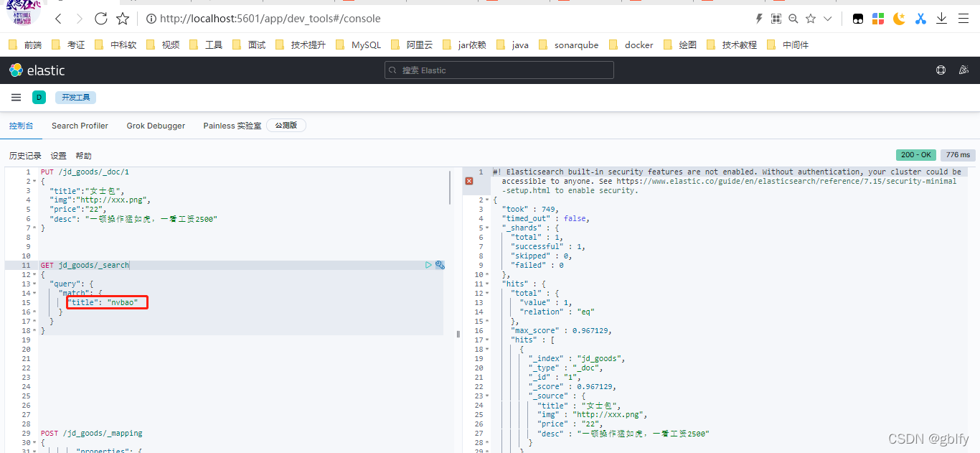Open the sonarqube bookmark folder
Viewport: 980px width, 453px height.
(x=568, y=45)
